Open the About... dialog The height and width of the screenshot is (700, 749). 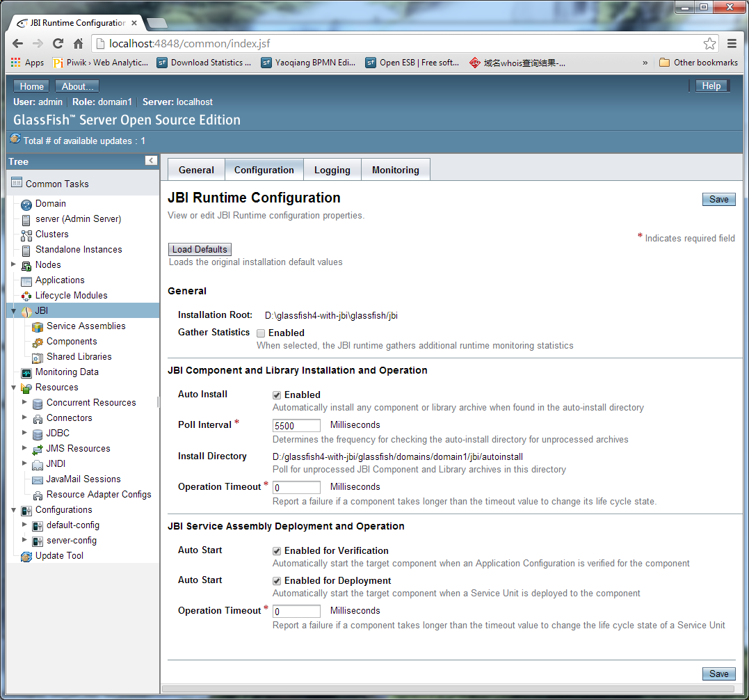pyautogui.click(x=77, y=86)
